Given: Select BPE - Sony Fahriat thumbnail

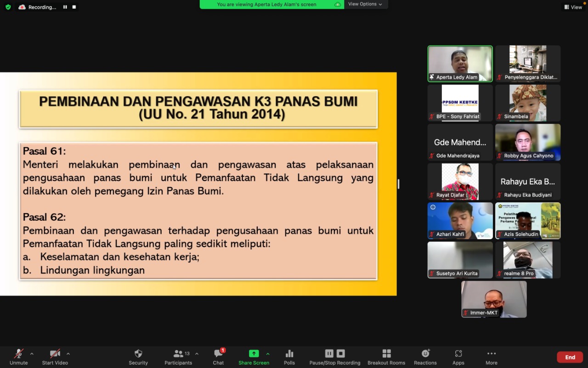Looking at the screenshot, I should point(460,103).
